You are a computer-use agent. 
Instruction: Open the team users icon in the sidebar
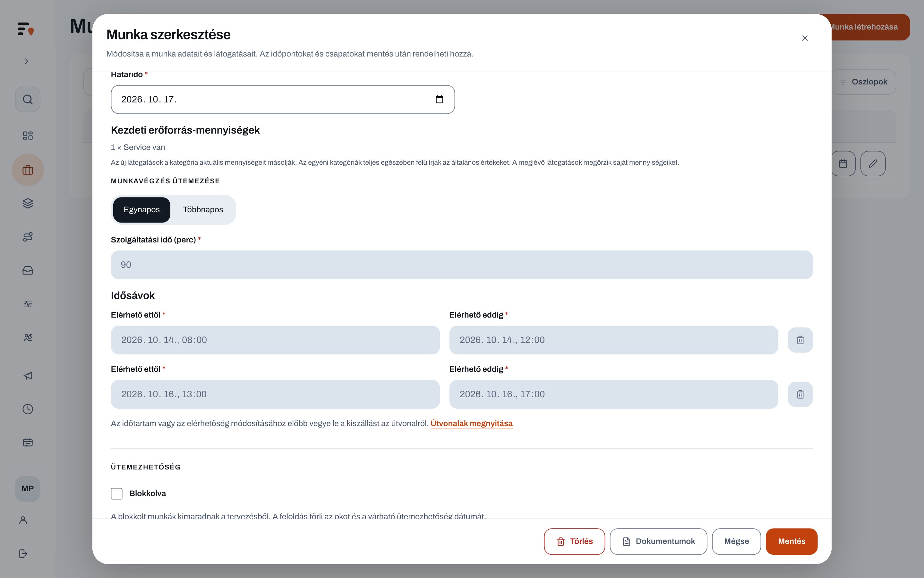(28, 337)
